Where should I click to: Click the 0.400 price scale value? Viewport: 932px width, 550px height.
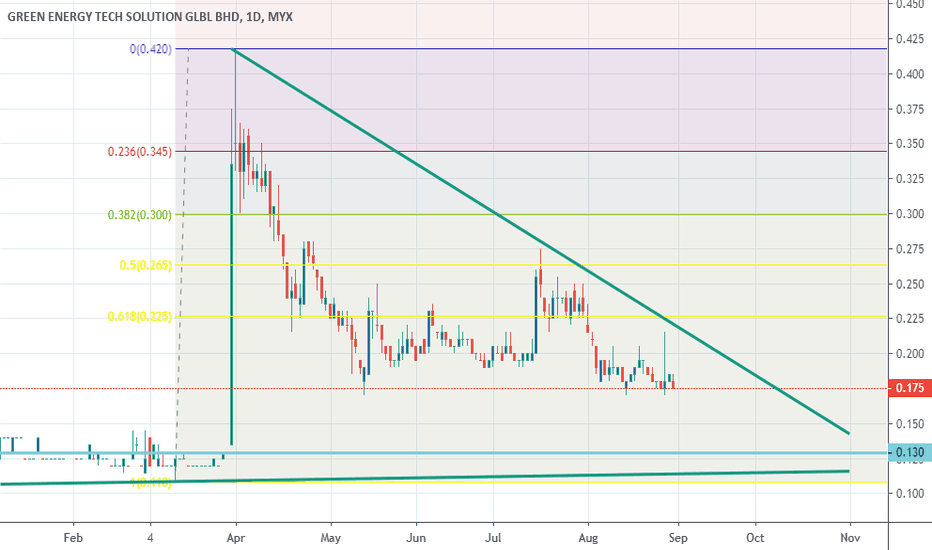910,74
